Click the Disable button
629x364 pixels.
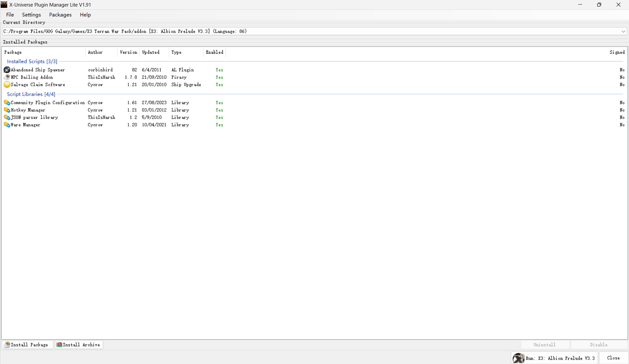click(x=599, y=345)
